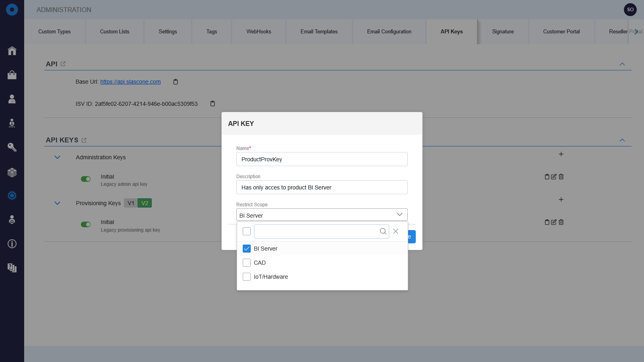Copy the legacy admin api key
The width and height of the screenshot is (644, 362).
pyautogui.click(x=547, y=177)
